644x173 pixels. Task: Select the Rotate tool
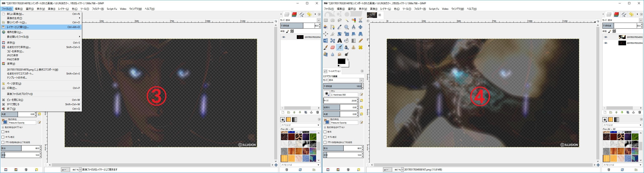click(x=339, y=34)
